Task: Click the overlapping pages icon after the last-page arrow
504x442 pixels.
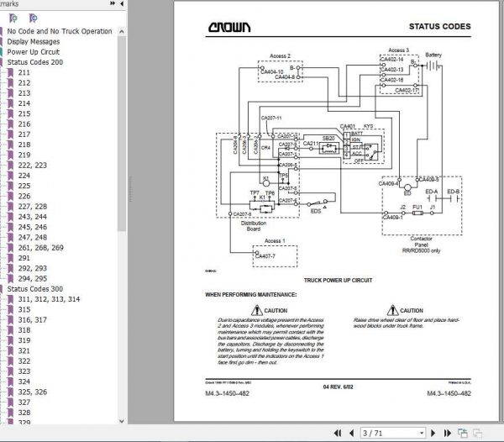Action: [463, 433]
